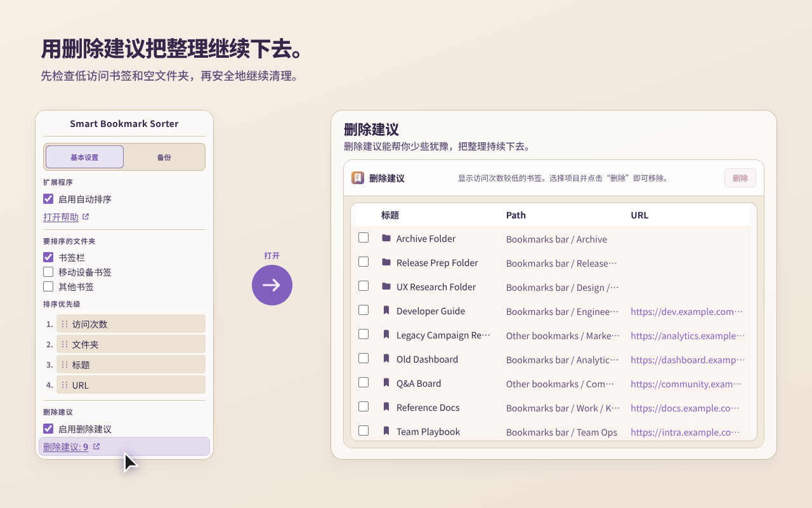
Task: Click the bookmark icon next to Old Dashboard
Action: point(386,359)
